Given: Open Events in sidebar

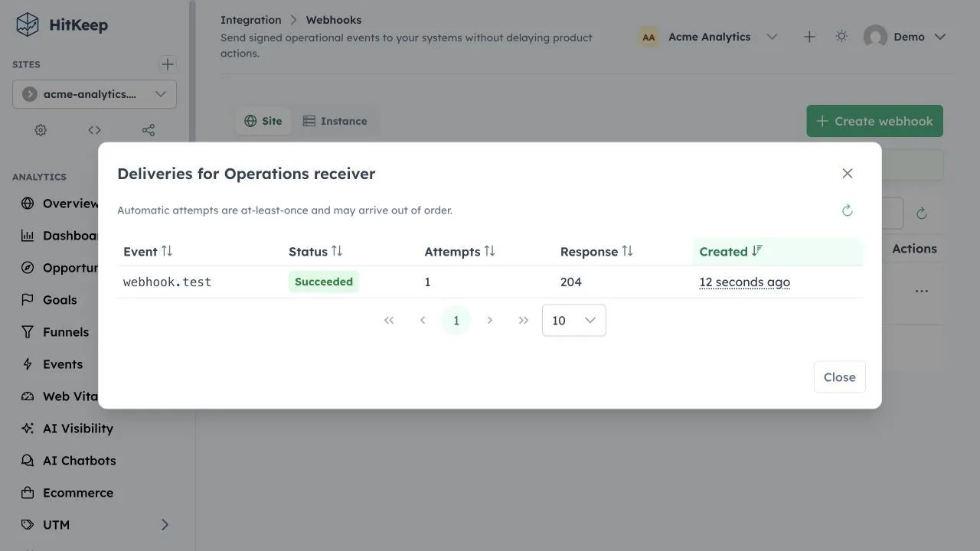Looking at the screenshot, I should 63,364.
